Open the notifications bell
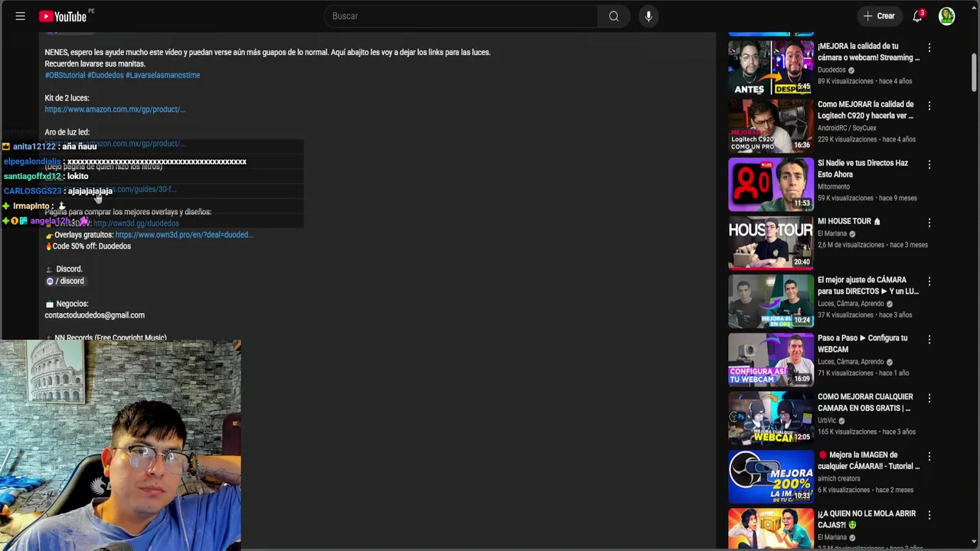 tap(917, 16)
